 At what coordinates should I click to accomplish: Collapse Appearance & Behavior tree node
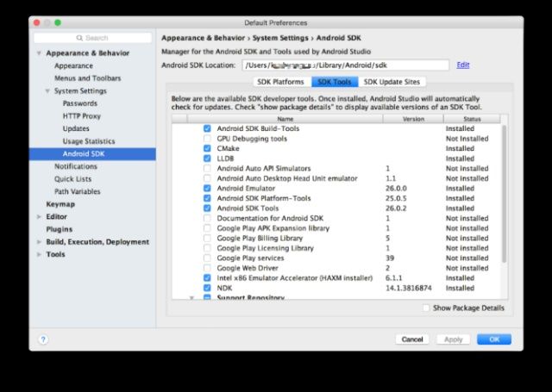tap(39, 53)
